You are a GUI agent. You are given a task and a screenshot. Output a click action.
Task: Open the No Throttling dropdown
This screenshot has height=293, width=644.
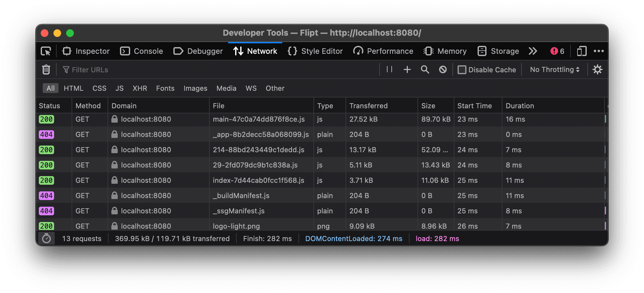click(554, 69)
